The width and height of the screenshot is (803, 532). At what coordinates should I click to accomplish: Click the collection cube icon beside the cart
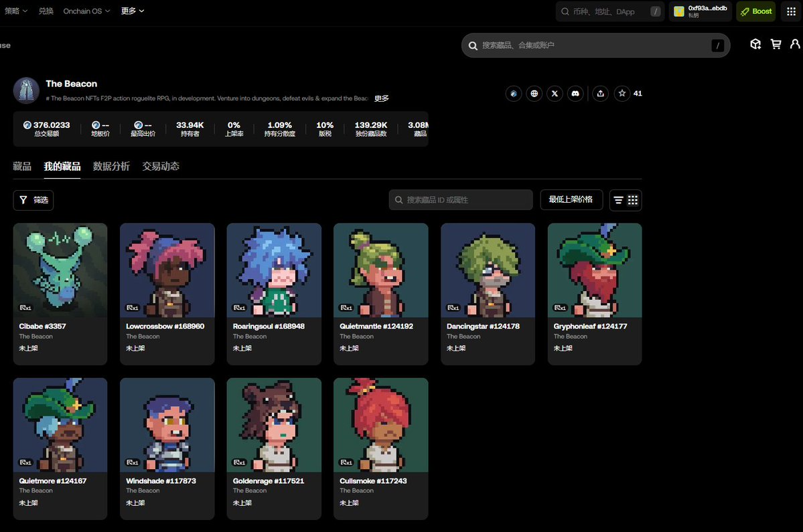[755, 45]
